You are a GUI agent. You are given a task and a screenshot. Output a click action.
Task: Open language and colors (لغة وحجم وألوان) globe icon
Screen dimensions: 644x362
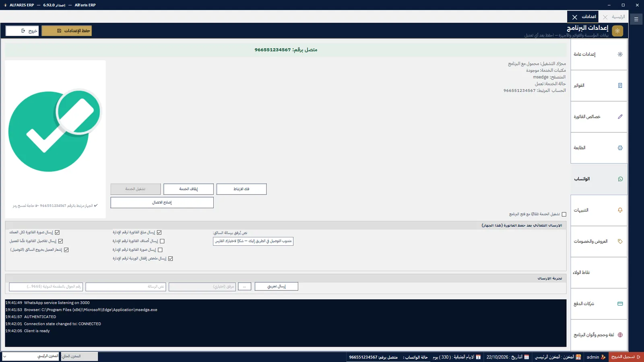click(x=620, y=335)
